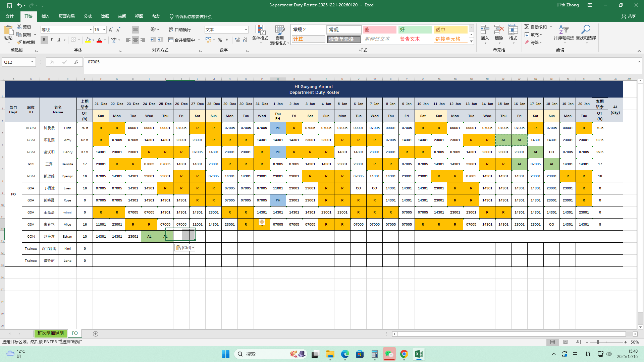This screenshot has height=362, width=644.
Task: Open the number format dropdown showing 文本
Action: click(x=246, y=30)
